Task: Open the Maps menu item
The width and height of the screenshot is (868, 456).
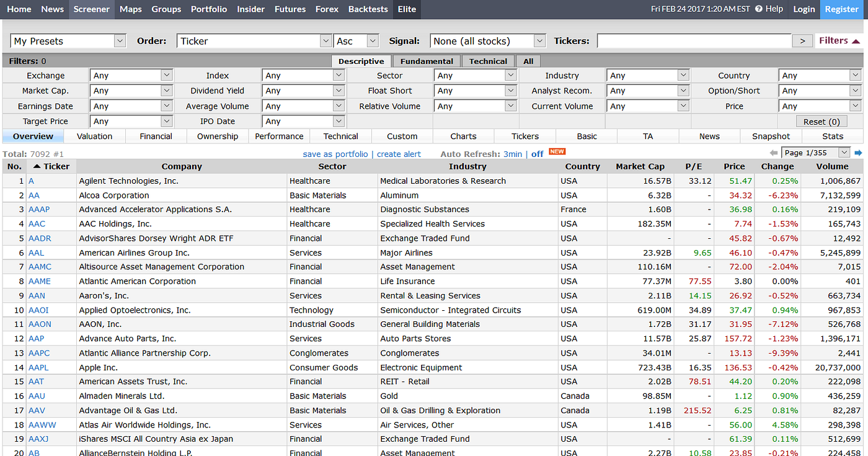Action: click(x=131, y=9)
